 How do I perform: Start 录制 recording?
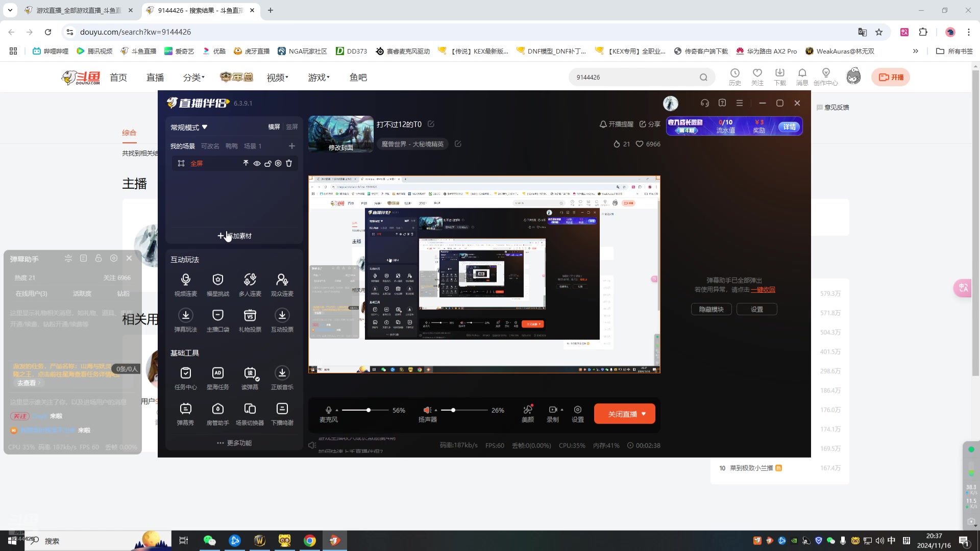tap(552, 413)
